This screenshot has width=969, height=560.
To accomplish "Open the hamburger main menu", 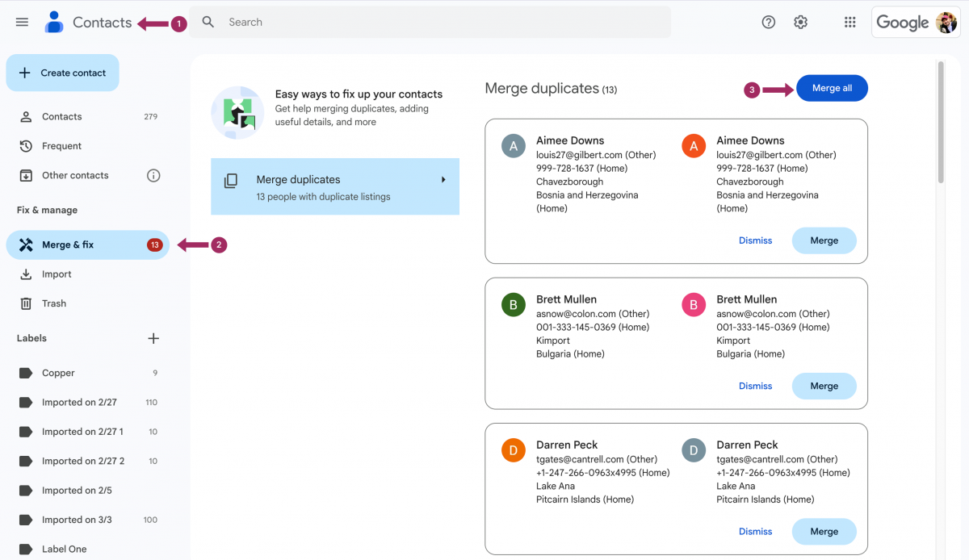I will pyautogui.click(x=22, y=22).
